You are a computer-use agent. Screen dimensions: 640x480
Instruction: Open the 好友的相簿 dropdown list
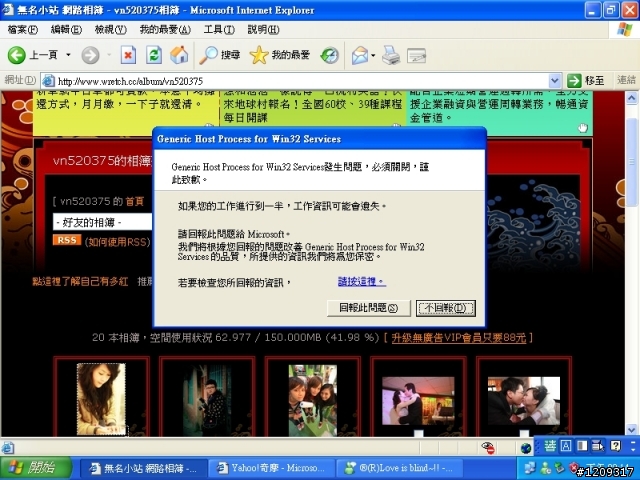[x=102, y=222]
